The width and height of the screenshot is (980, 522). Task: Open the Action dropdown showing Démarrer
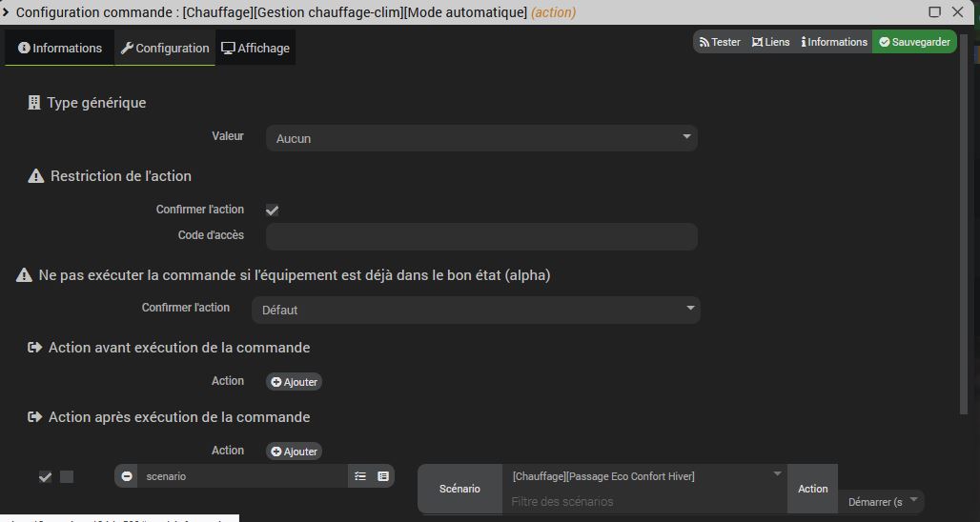pos(881,501)
